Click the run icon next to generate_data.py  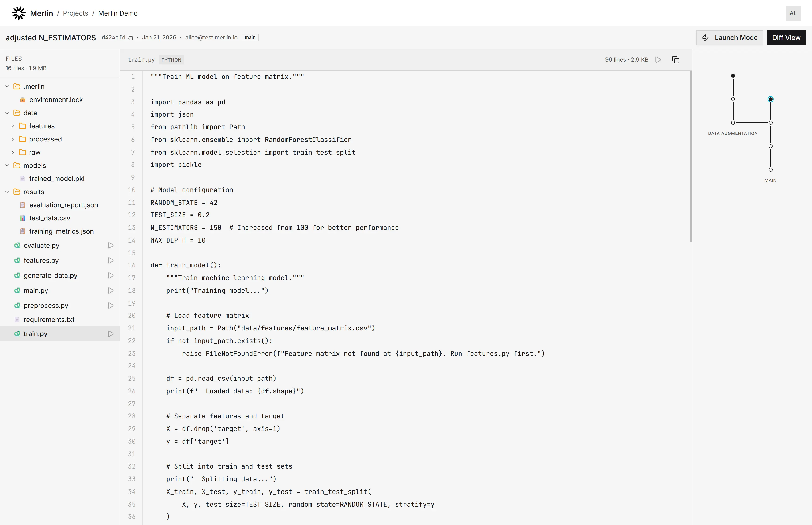pyautogui.click(x=110, y=275)
